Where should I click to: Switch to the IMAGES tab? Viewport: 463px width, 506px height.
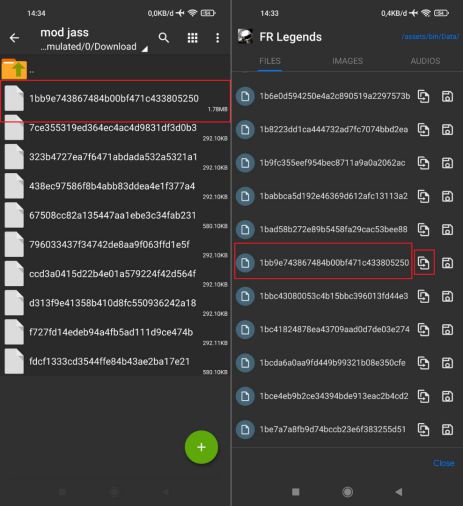347,61
